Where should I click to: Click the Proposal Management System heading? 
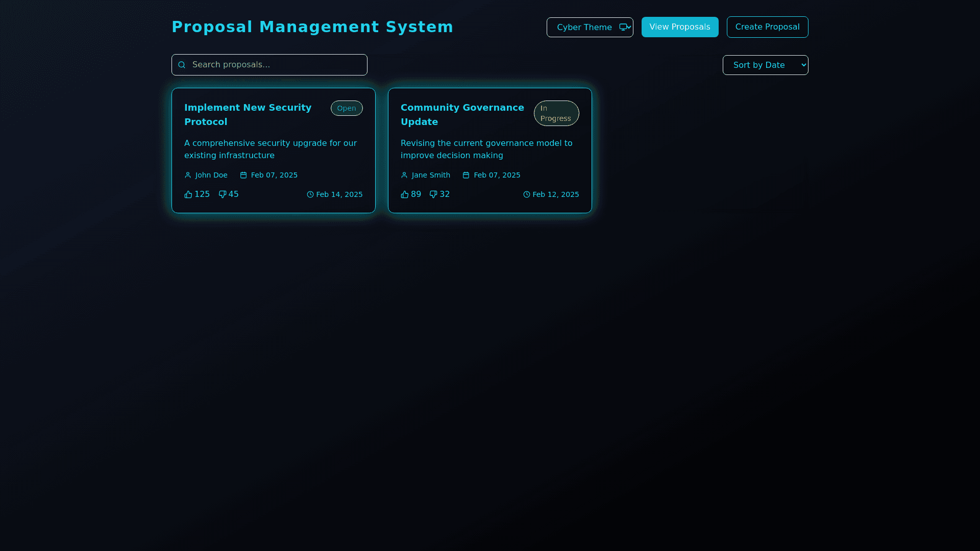coord(312,27)
